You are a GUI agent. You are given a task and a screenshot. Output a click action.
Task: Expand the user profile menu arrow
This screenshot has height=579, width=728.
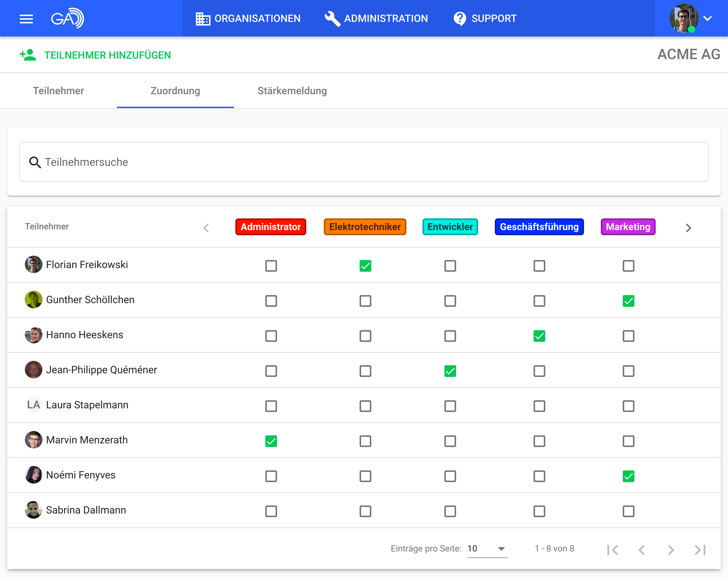click(x=708, y=19)
